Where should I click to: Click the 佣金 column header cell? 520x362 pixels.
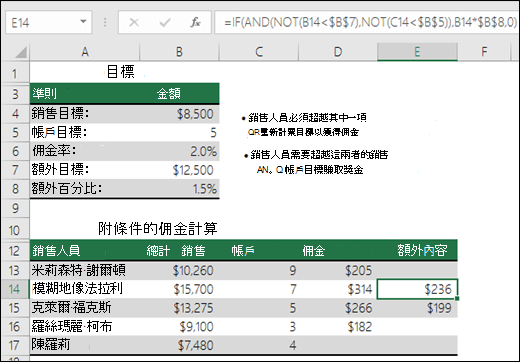coord(338,250)
